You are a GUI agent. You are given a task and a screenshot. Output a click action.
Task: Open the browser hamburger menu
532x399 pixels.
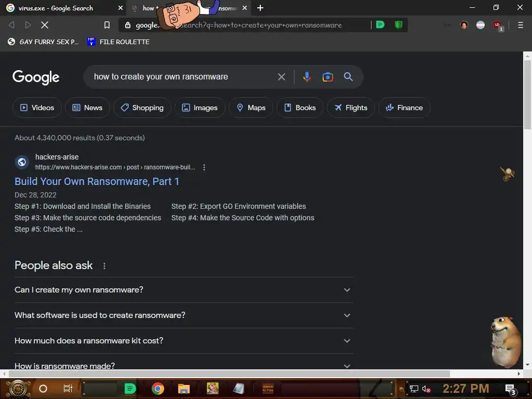pos(521,25)
